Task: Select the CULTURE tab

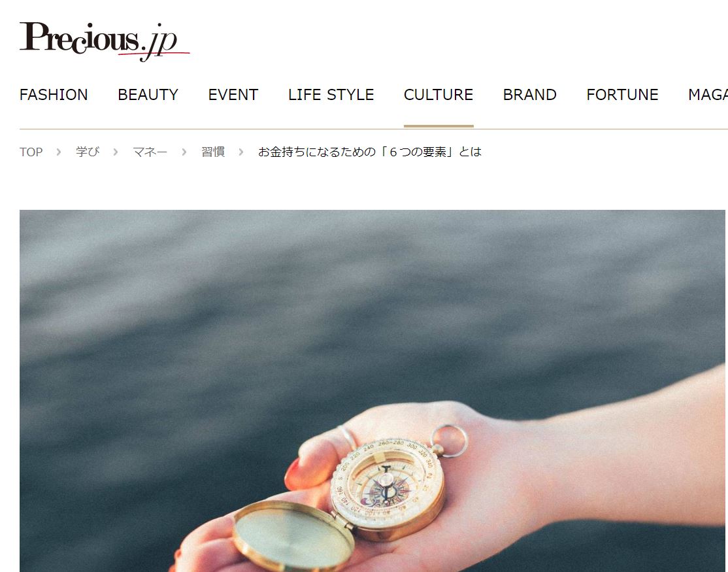Action: [438, 95]
